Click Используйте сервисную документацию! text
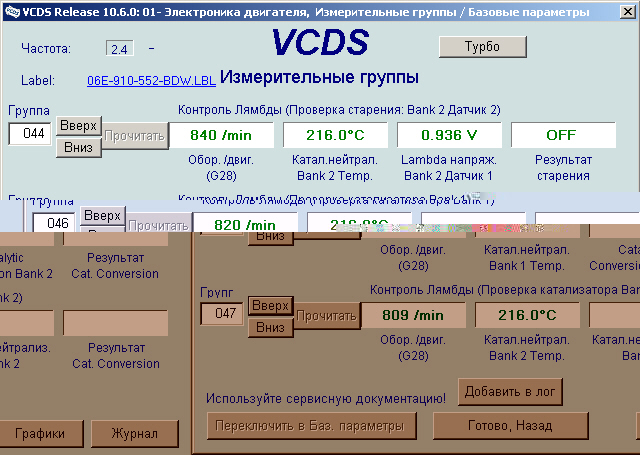 coord(326,398)
